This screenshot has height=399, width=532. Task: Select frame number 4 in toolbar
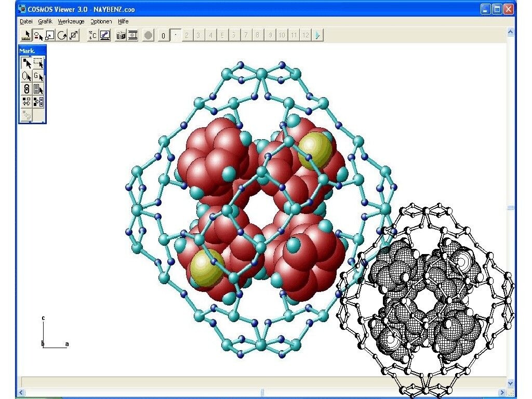[210, 35]
